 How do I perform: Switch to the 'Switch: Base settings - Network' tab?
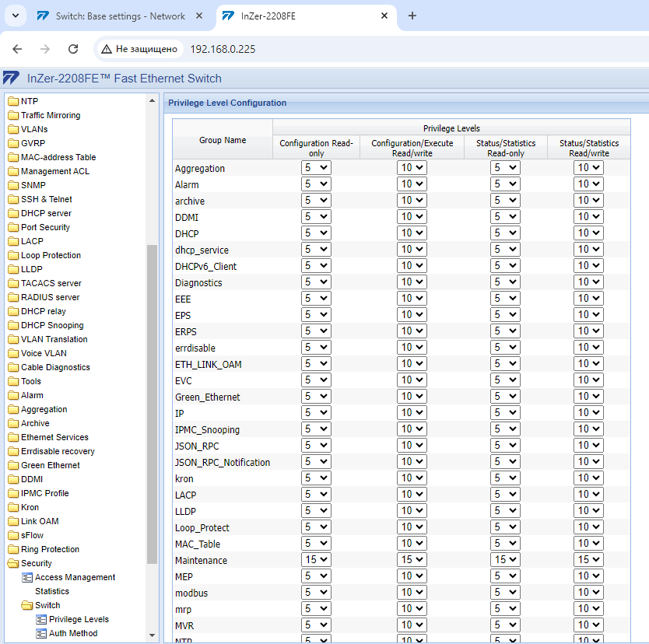point(120,16)
